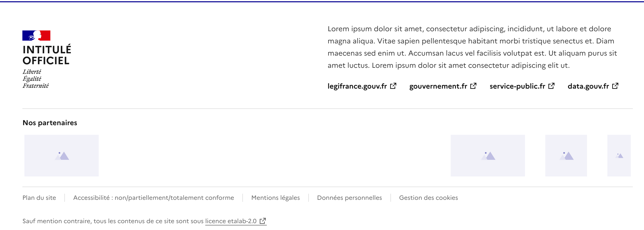The image size is (644, 230).
Task: Click the Marianne flag logo
Action: pos(36,36)
